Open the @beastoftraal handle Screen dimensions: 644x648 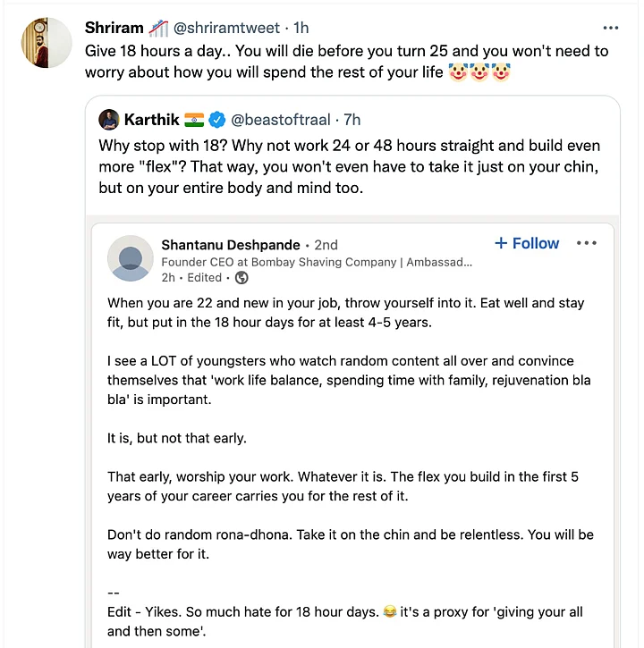tap(281, 120)
